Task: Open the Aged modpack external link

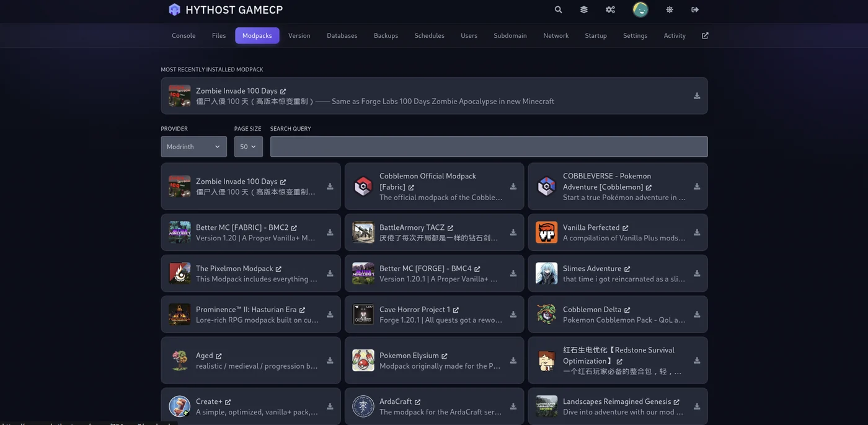Action: (x=219, y=356)
